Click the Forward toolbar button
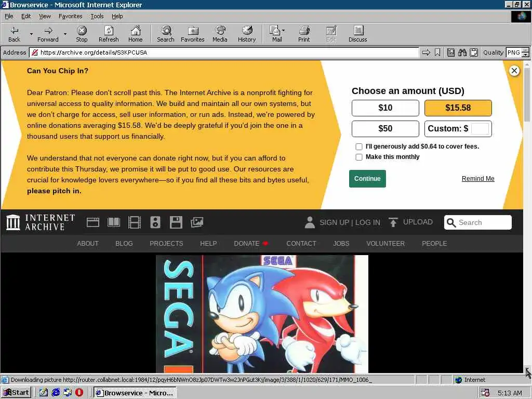The width and height of the screenshot is (532, 399). click(x=48, y=34)
